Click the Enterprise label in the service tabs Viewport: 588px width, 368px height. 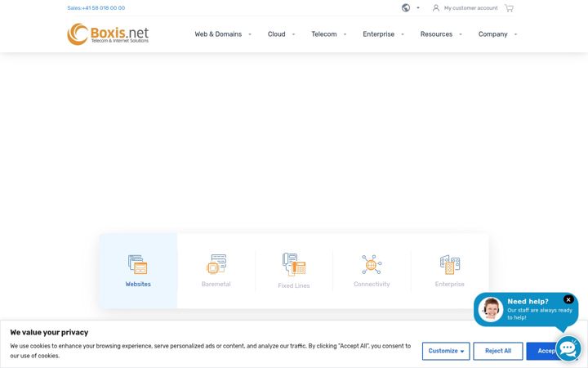coord(450,285)
